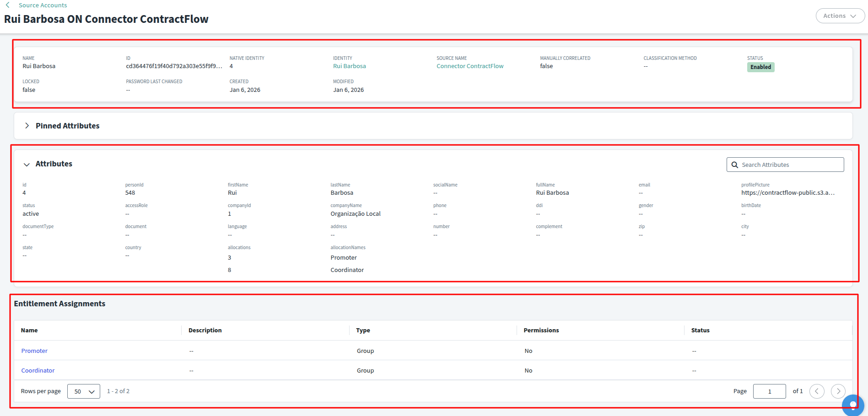Click the Enabled status badge
This screenshot has width=868, height=416.
pos(760,67)
